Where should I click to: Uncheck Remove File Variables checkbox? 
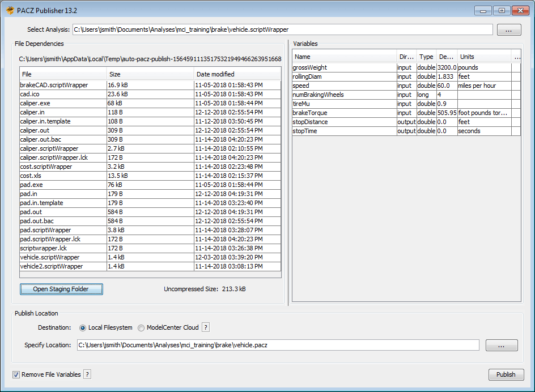pyautogui.click(x=16, y=374)
